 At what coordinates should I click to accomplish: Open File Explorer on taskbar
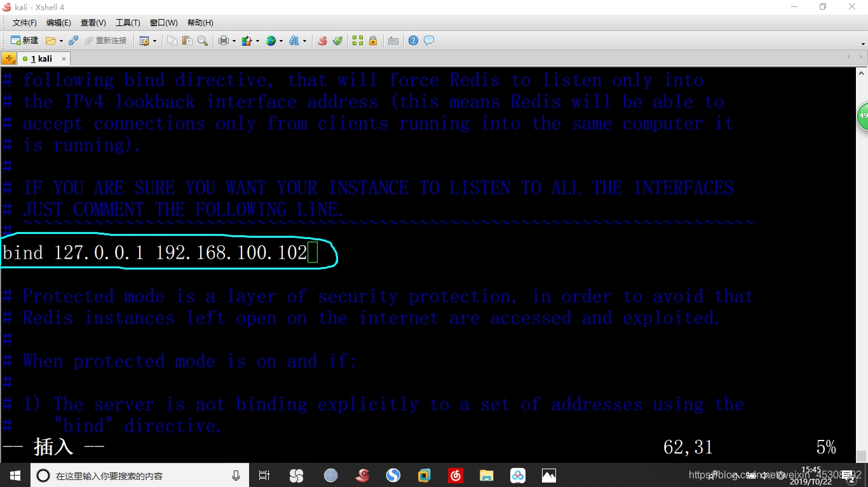click(487, 476)
